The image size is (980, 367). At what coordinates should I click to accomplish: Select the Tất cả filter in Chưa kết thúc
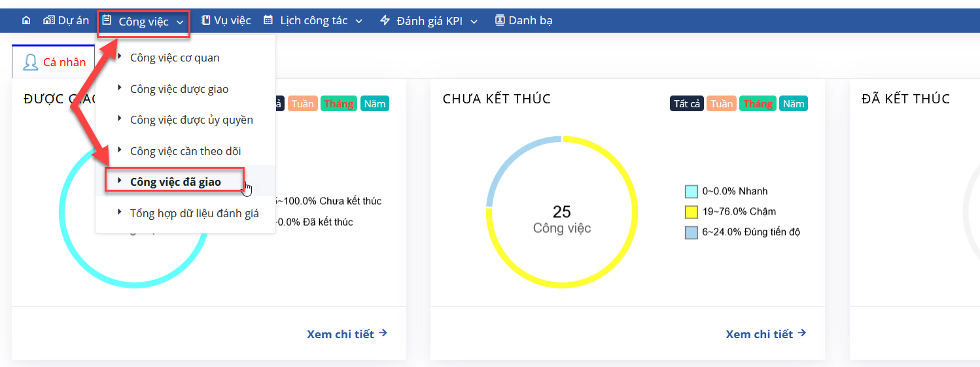[x=687, y=103]
